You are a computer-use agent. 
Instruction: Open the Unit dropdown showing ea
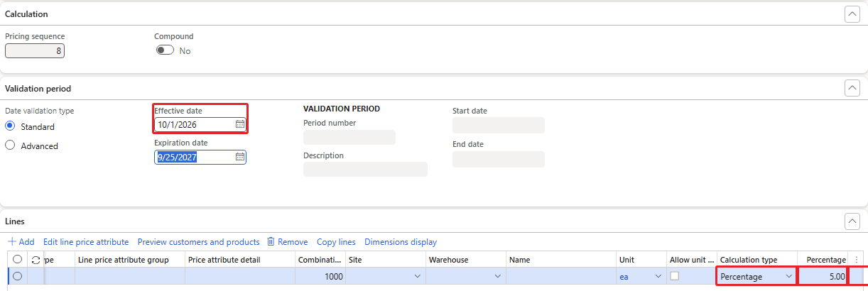click(x=658, y=277)
